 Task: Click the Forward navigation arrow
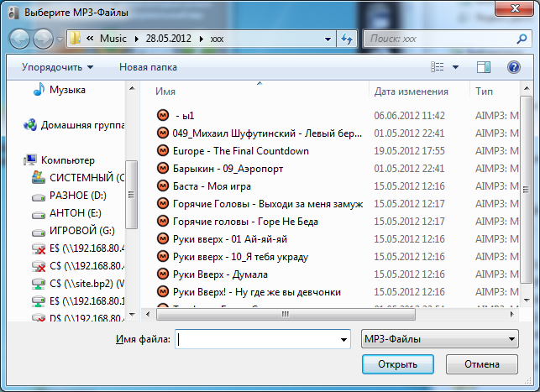coord(43,39)
